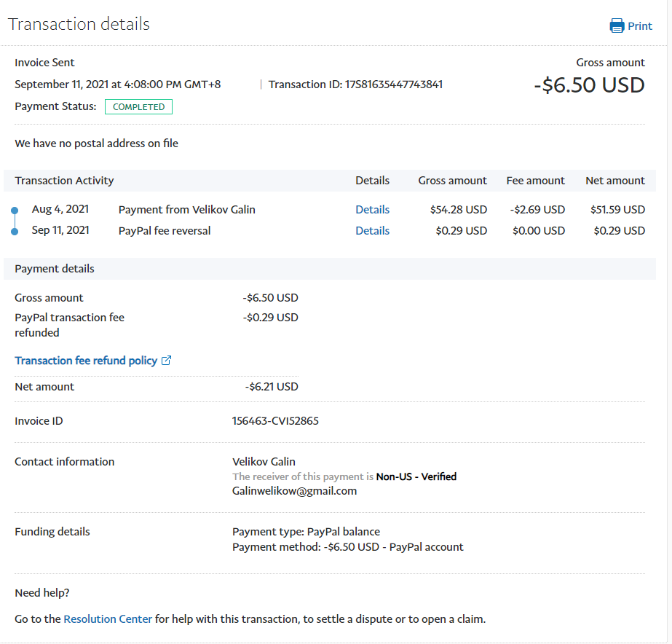Click the -$6.21 USD net amount value
This screenshot has height=644, width=672.
point(272,387)
